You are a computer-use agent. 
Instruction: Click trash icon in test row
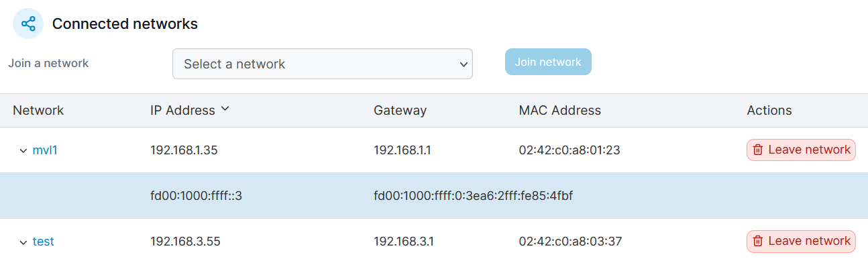click(x=758, y=241)
